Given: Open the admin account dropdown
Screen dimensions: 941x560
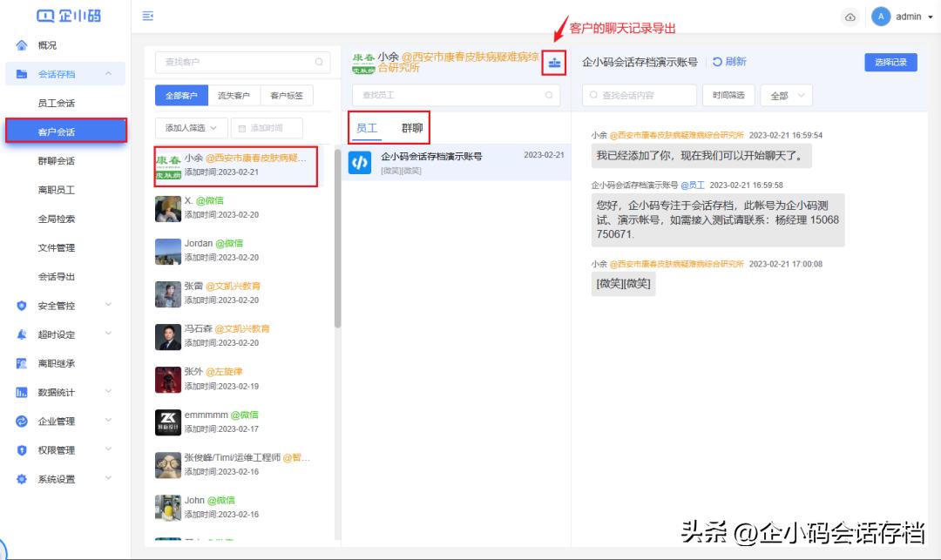Looking at the screenshot, I should click(x=909, y=17).
